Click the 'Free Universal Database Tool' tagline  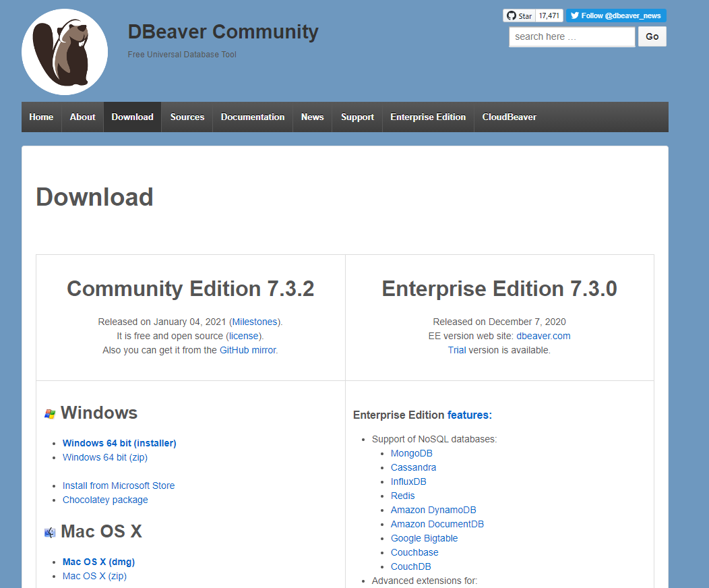(182, 54)
